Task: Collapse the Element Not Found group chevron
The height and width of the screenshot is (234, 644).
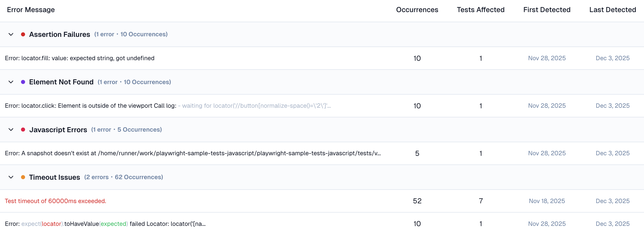Action: click(11, 82)
